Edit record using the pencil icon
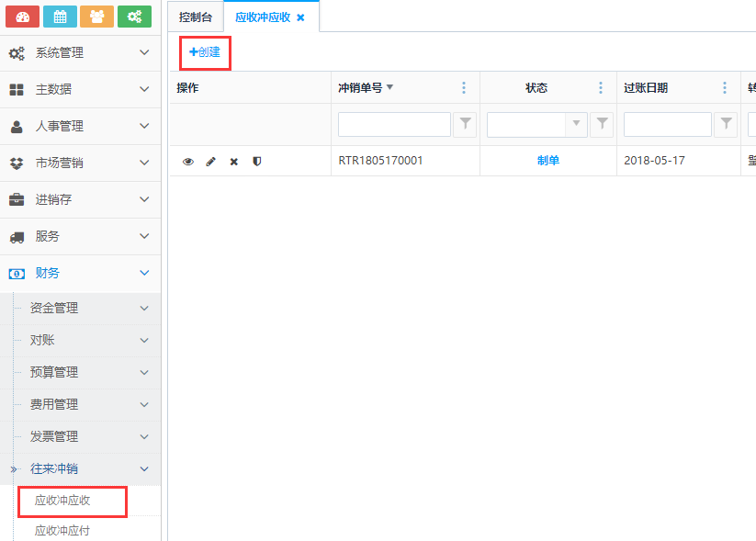Screen dimensions: 756x541 (x=210, y=161)
